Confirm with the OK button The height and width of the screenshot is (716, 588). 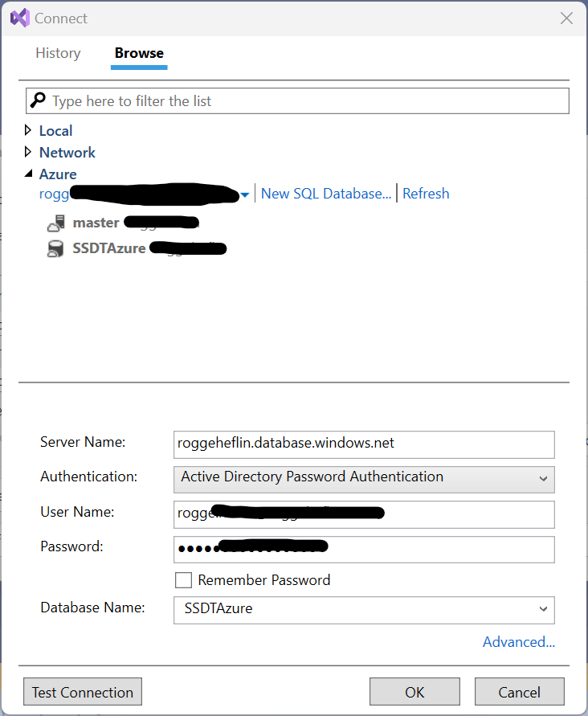tap(414, 692)
